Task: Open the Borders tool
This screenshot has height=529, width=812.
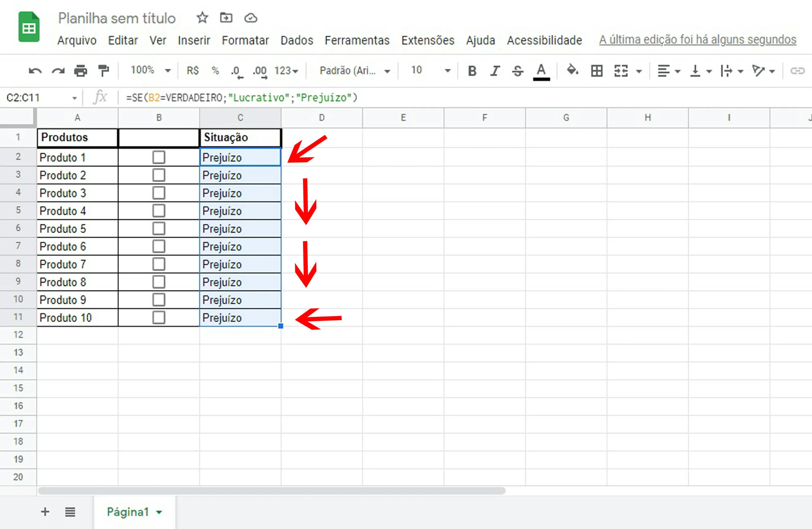Action: point(597,71)
